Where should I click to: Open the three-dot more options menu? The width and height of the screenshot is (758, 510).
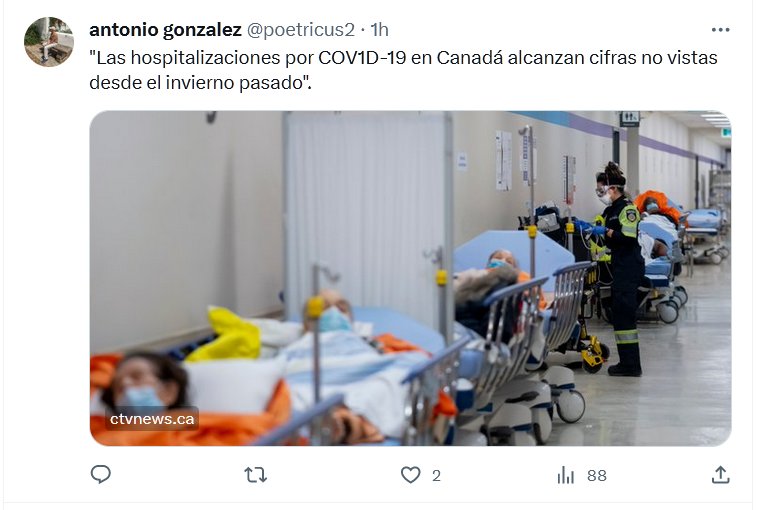coord(720,30)
